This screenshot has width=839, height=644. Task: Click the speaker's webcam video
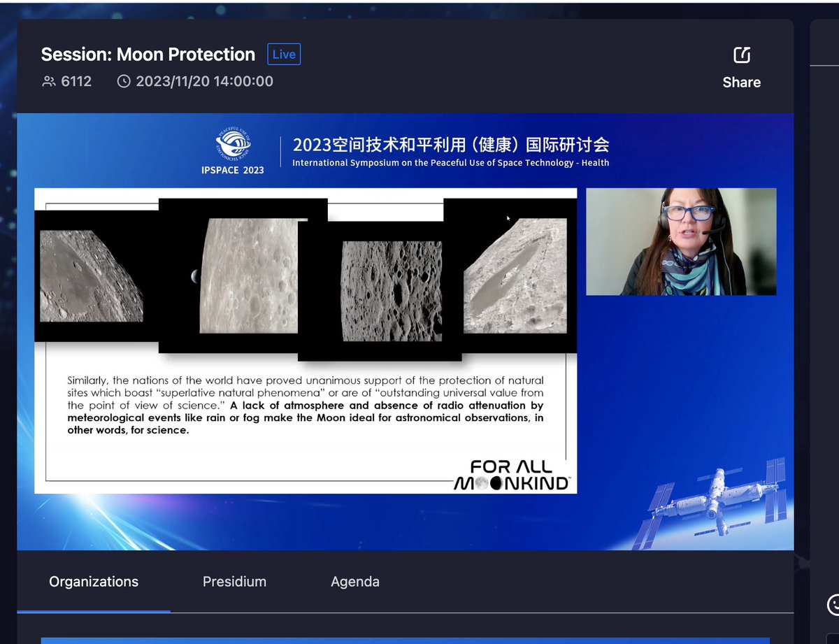(x=681, y=241)
